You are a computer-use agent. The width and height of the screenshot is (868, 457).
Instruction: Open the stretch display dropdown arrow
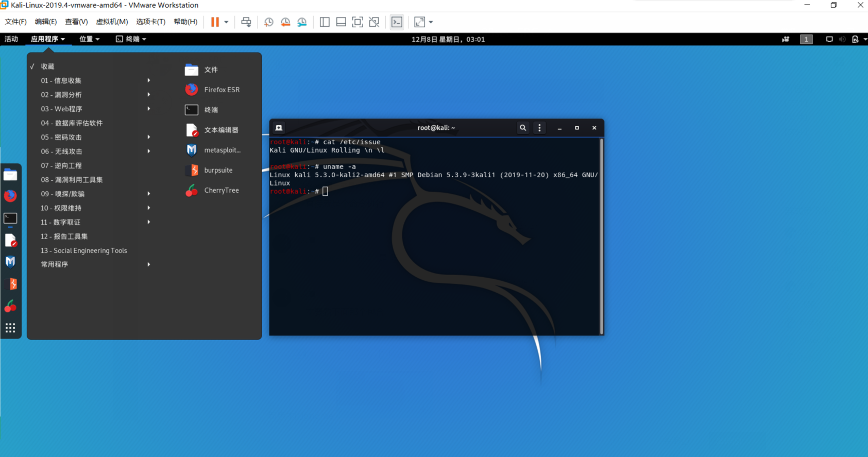[x=431, y=22]
